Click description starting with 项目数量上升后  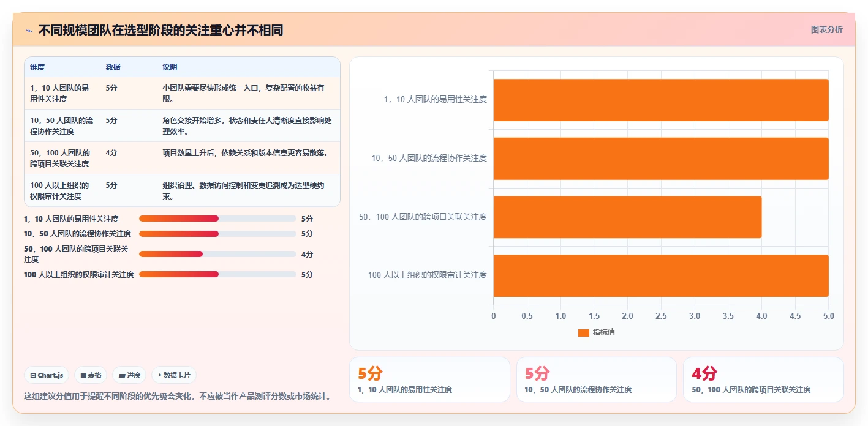pyautogui.click(x=245, y=153)
